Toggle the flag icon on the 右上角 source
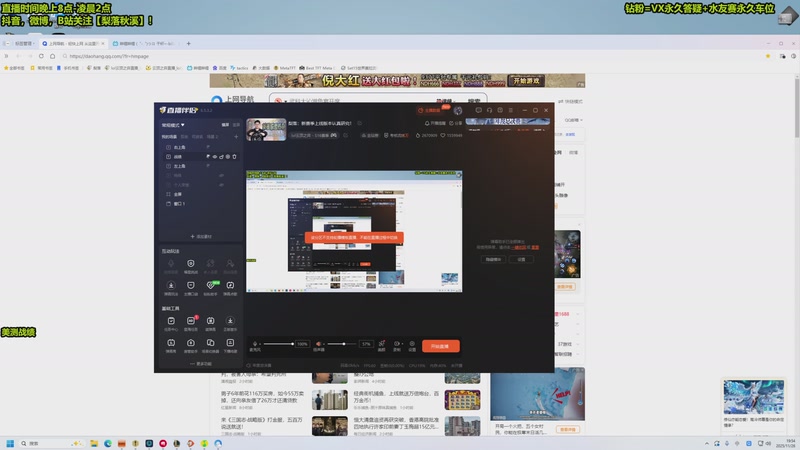The height and width of the screenshot is (450, 800). [x=208, y=147]
